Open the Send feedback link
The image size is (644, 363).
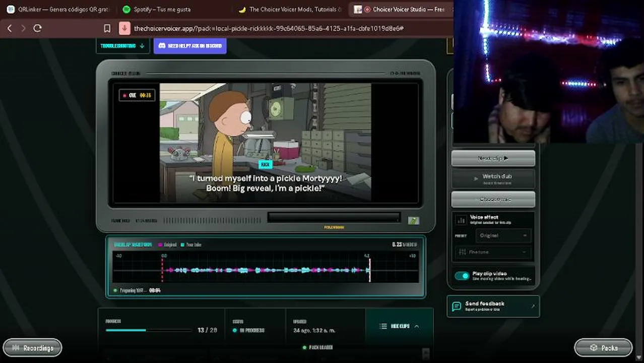(493, 306)
